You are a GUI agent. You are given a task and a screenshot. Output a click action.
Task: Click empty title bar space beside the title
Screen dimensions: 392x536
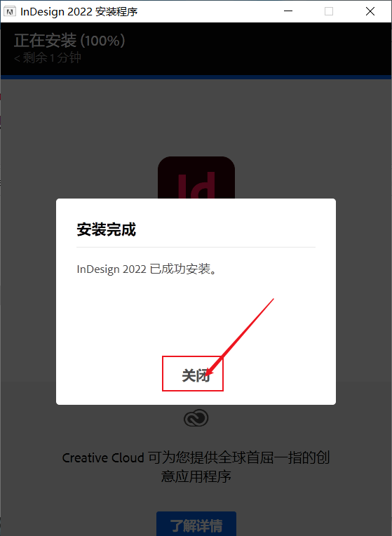point(205,11)
